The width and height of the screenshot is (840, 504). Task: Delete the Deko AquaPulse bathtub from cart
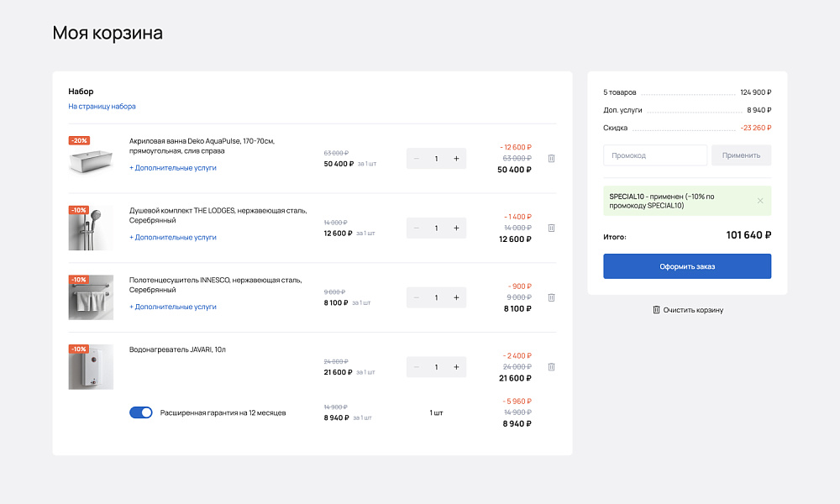(551, 158)
